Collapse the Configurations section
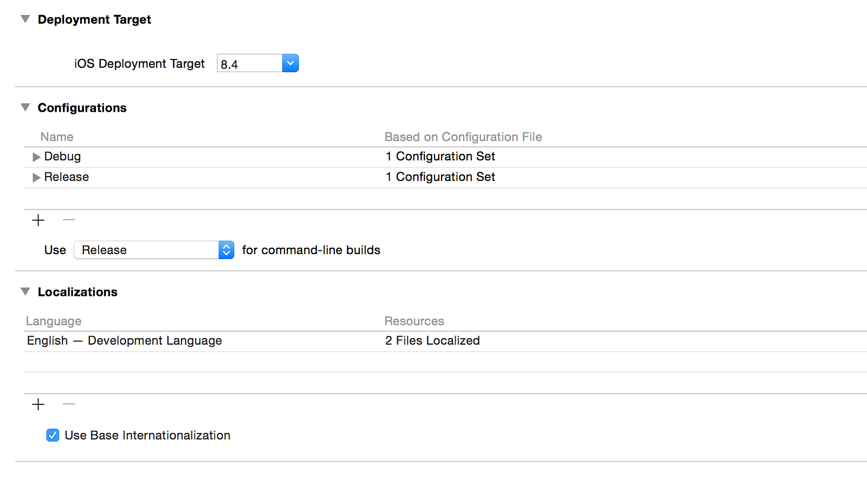The width and height of the screenshot is (867, 504). 25,108
